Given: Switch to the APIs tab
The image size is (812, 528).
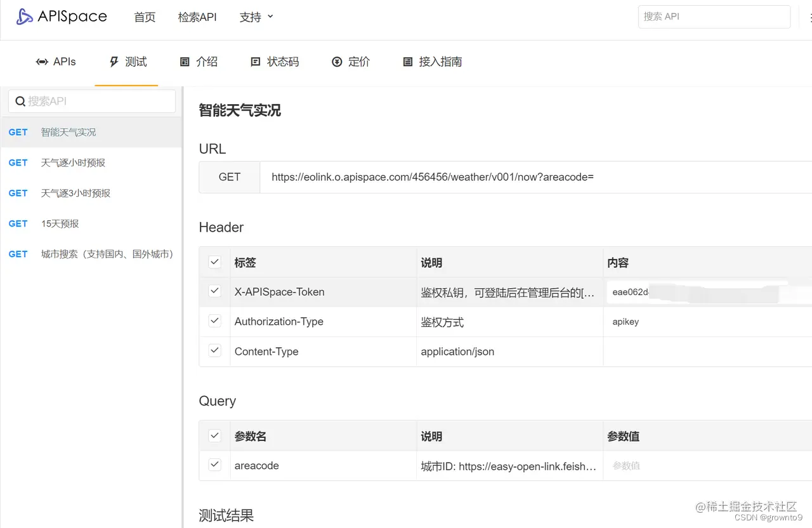Looking at the screenshot, I should click(56, 62).
